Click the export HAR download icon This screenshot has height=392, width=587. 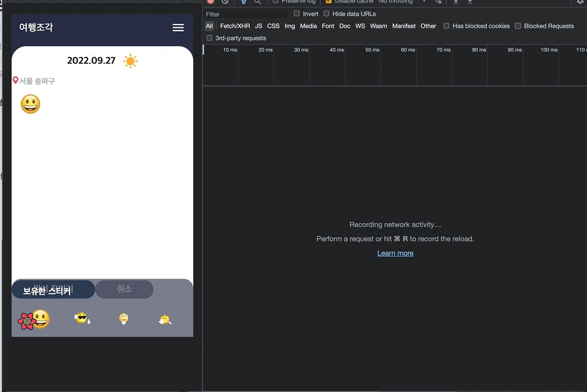click(x=470, y=1)
